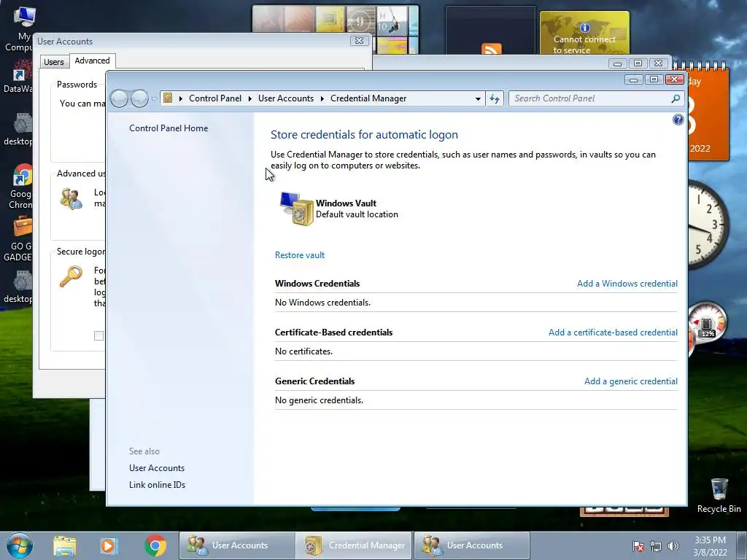Screen dimensions: 747x560
Task: Switch to Credential Manager taskbar button
Action: (354, 545)
